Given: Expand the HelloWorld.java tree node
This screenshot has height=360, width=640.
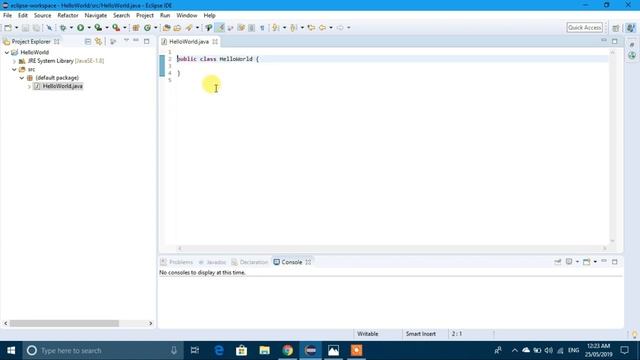Looking at the screenshot, I should coord(29,87).
